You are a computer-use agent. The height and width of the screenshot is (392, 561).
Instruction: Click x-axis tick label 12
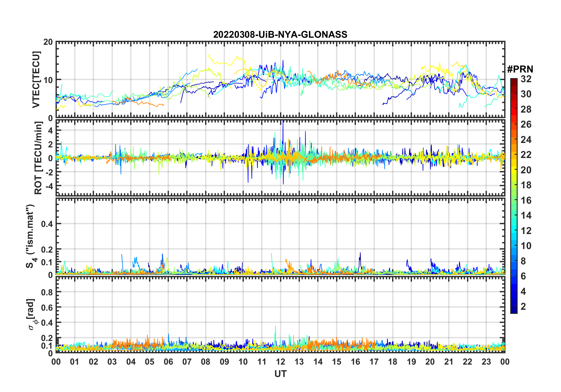280,362
